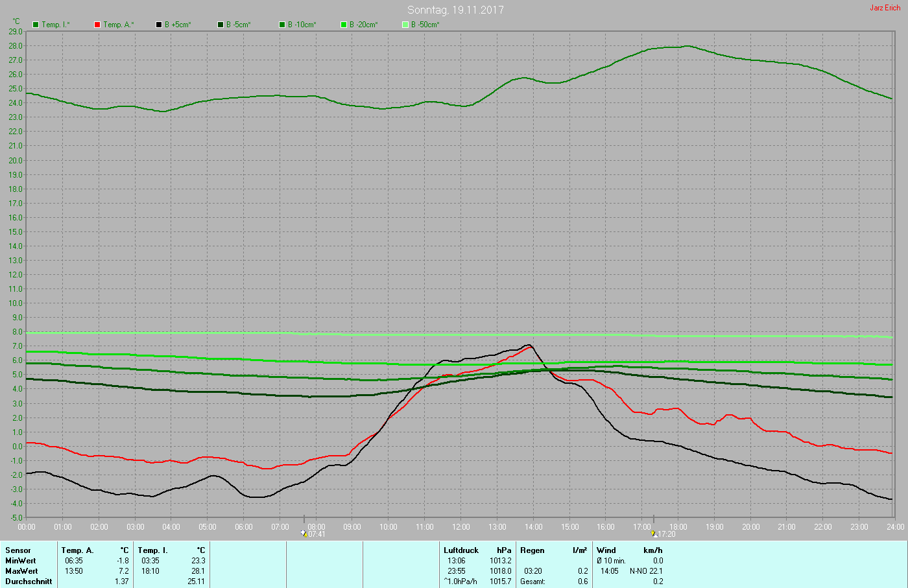Click the '-5.0' temperature axis label
This screenshot has height=588, width=908.
(16, 517)
